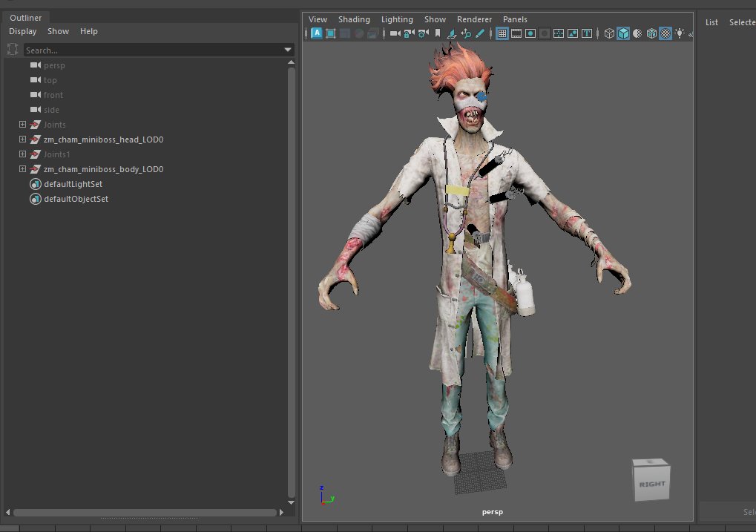Toggle the viewport Grid display
Screen dimensions: 756x532
[502, 33]
